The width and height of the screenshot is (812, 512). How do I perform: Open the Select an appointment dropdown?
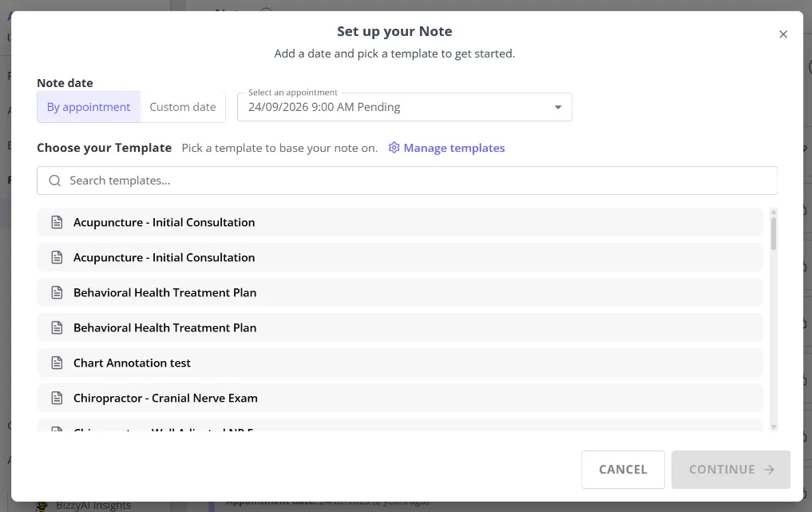coord(405,107)
